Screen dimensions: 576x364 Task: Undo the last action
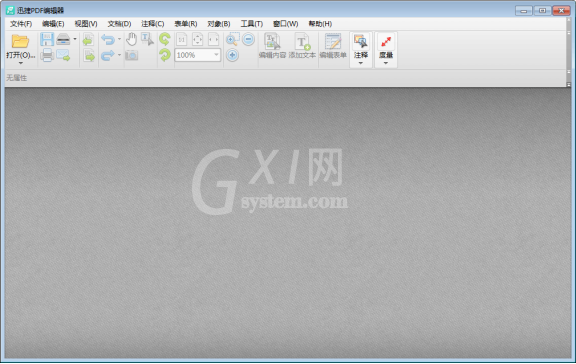click(x=108, y=39)
